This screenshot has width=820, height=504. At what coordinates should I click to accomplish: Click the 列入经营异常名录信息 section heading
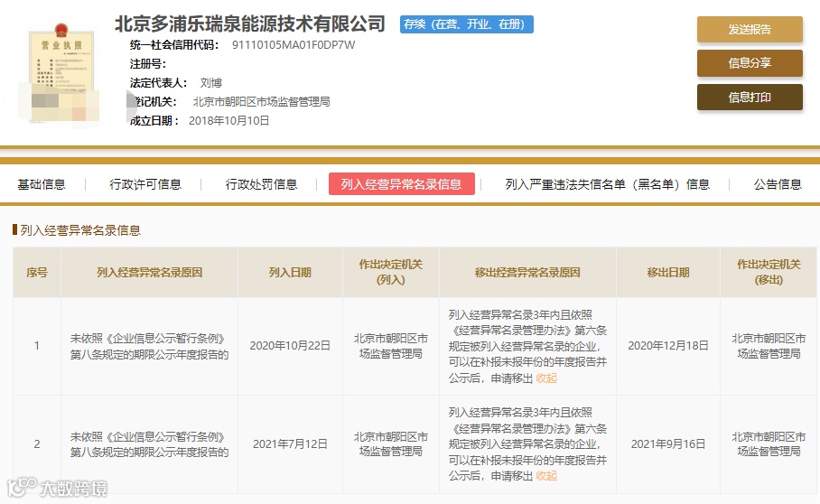[80, 230]
